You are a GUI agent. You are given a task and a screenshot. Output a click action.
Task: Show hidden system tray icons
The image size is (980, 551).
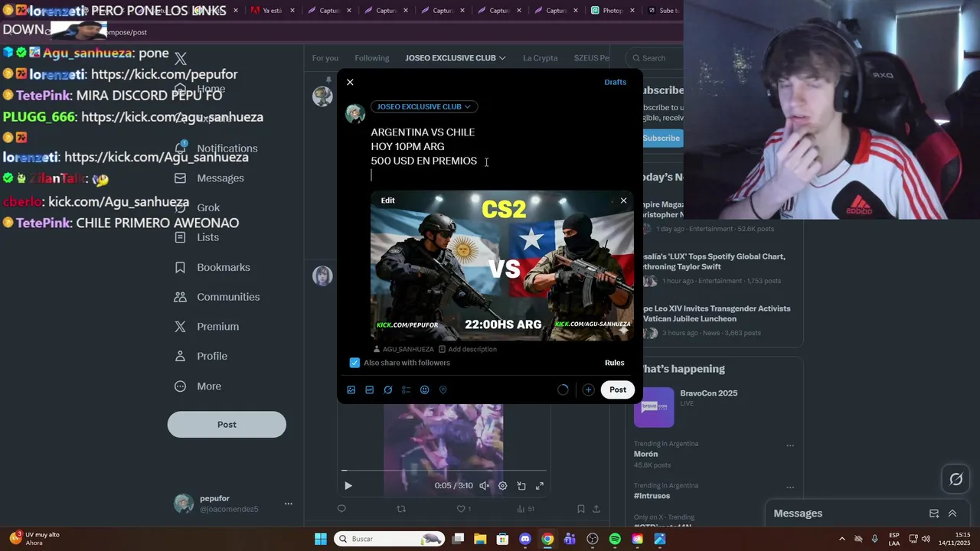click(842, 539)
